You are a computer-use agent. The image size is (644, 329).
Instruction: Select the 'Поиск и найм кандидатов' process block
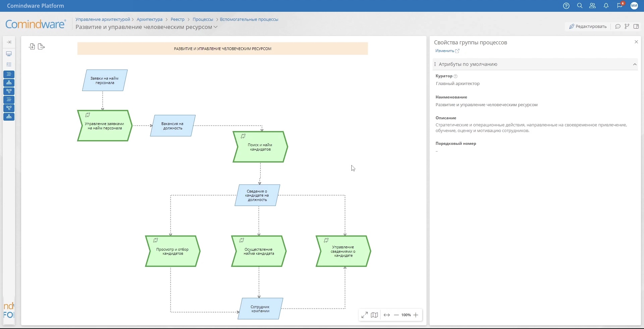click(x=260, y=147)
